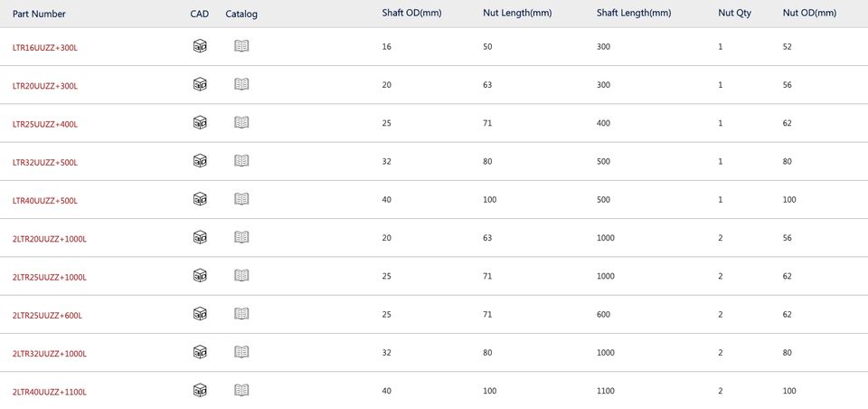Open CAD icon for 2LTR25UUZZ+600L
The image size is (868, 409).
[x=200, y=314]
